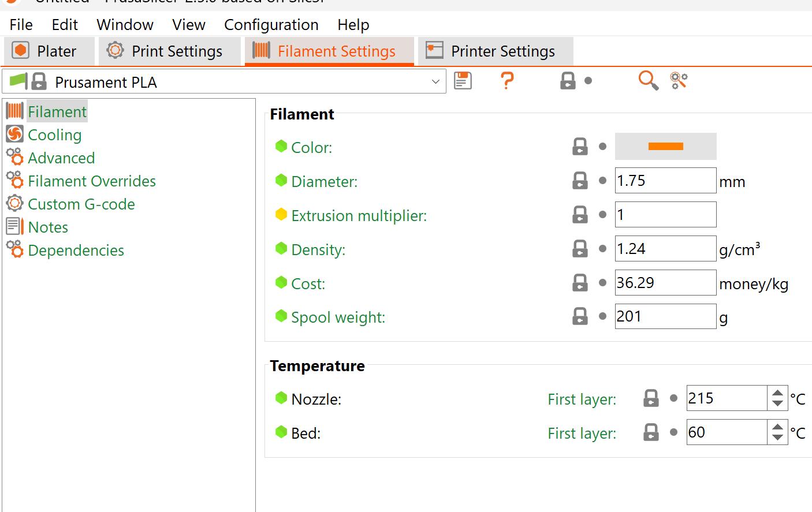The height and width of the screenshot is (512, 812).
Task: Click the compare presets gears icon
Action: (x=679, y=81)
